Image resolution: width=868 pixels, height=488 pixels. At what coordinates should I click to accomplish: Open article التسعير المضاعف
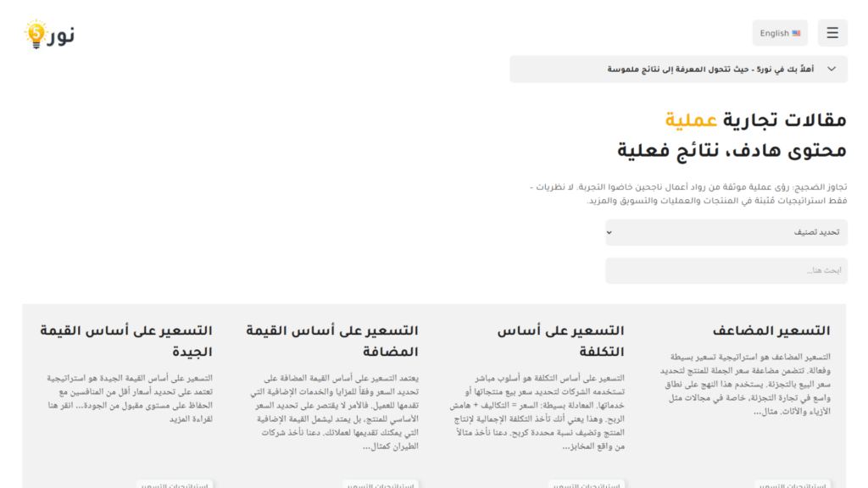coord(771,331)
